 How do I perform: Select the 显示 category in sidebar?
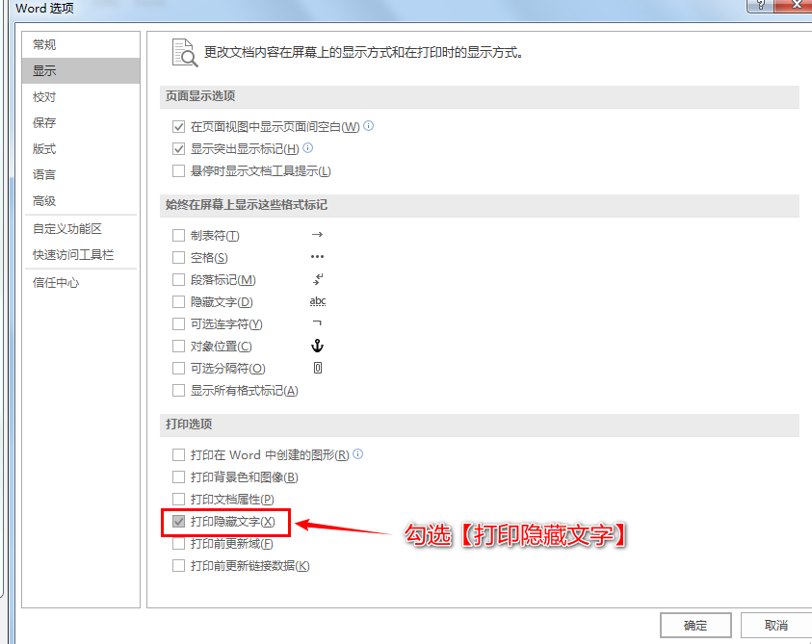click(81, 70)
